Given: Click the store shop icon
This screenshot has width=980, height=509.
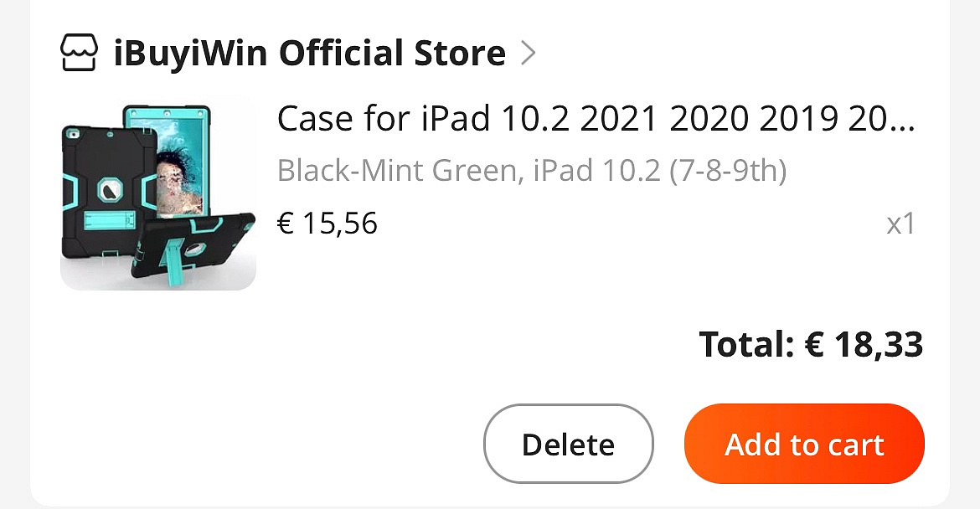Looking at the screenshot, I should pyautogui.click(x=80, y=54).
